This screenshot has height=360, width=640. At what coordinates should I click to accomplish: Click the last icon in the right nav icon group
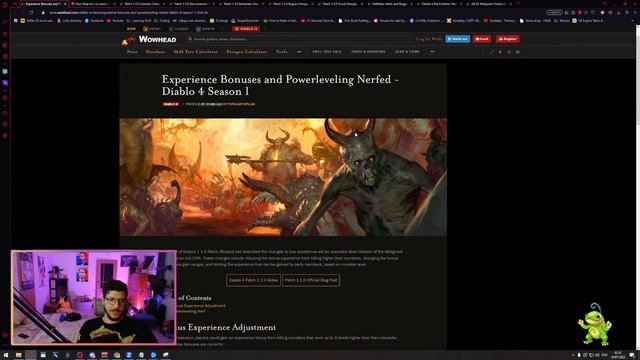tap(518, 52)
